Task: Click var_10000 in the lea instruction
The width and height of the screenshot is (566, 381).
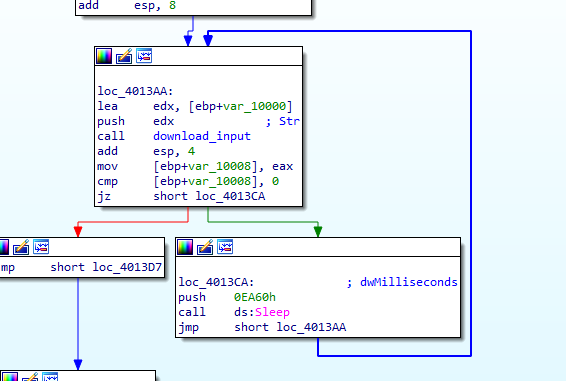Action: (x=254, y=106)
